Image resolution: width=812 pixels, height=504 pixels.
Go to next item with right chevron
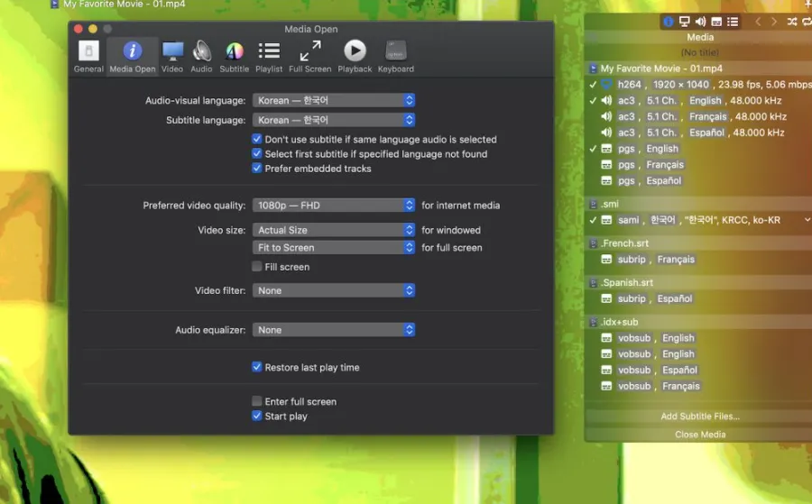click(x=774, y=22)
